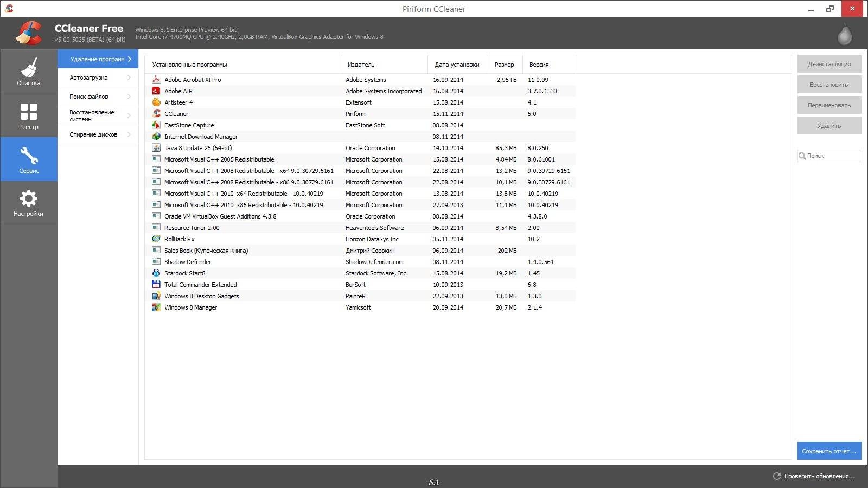Viewport: 868px width, 488px height.
Task: Open the Удаление программ tab
Action: [98, 59]
